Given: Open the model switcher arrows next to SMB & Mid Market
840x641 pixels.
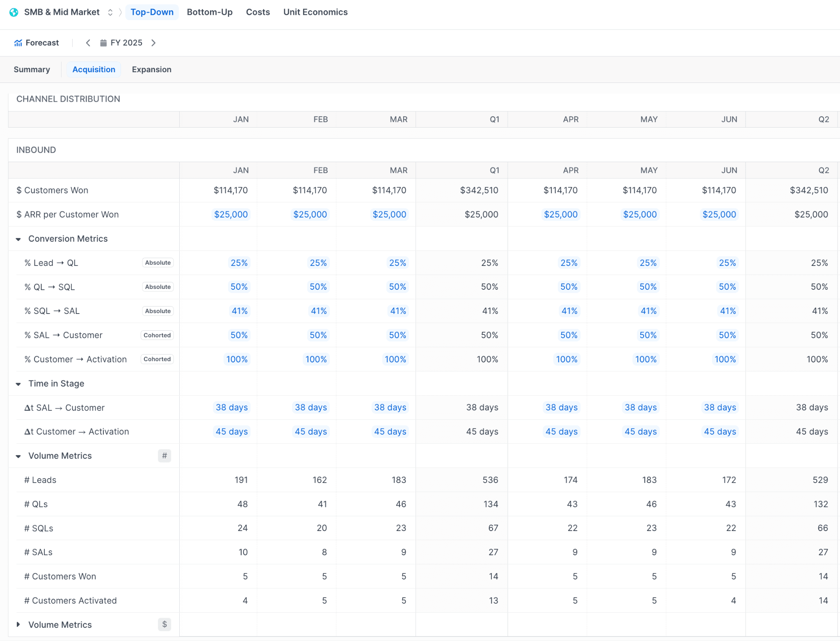Looking at the screenshot, I should point(110,12).
